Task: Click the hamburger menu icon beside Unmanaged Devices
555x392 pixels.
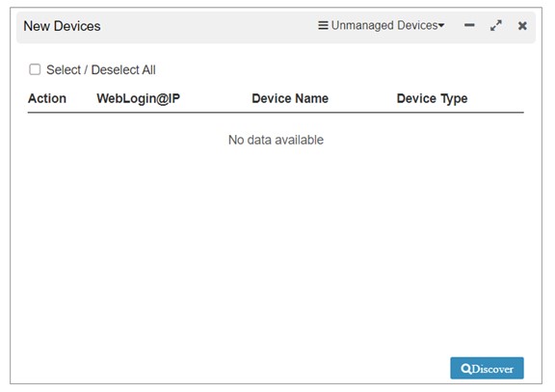Action: (x=323, y=25)
